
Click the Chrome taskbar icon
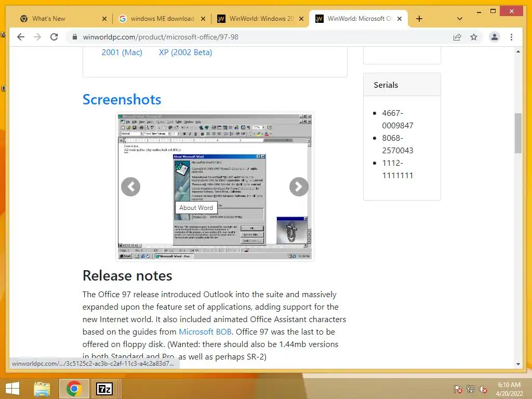click(74, 389)
